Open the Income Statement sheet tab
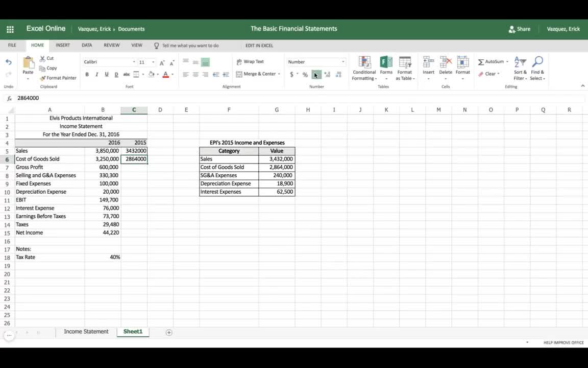 pos(85,331)
